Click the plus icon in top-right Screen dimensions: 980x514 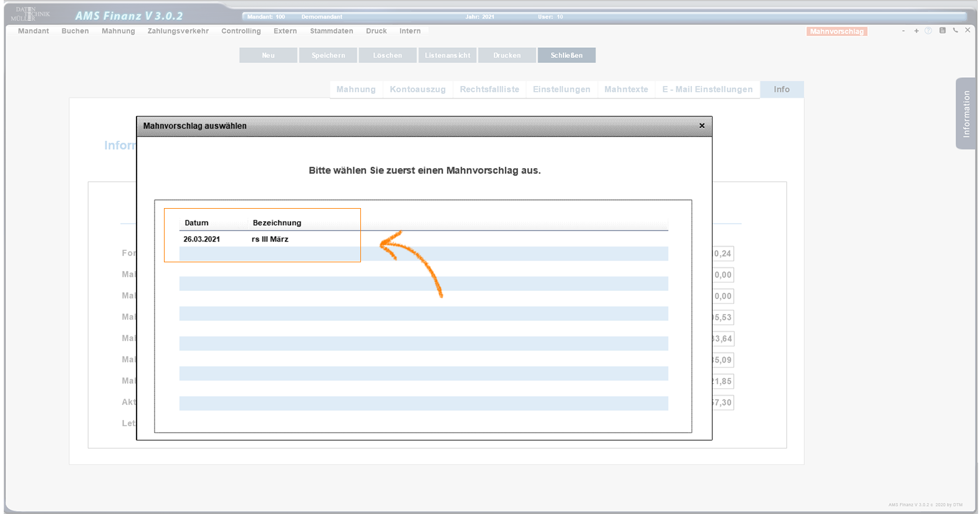coord(916,31)
